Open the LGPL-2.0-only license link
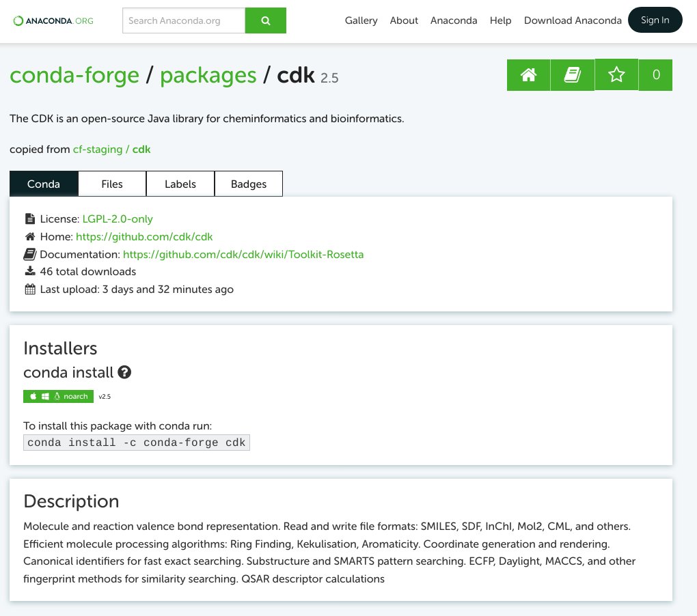Viewport: 697px width, 616px height. click(118, 219)
